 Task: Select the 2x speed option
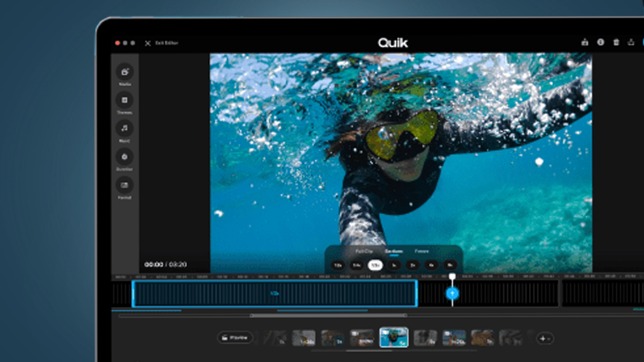(413, 265)
